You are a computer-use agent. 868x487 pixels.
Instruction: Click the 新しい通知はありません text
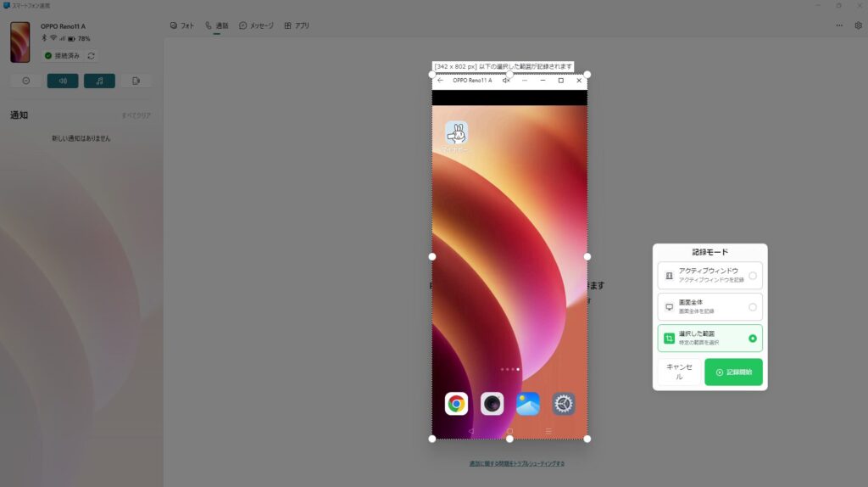pyautogui.click(x=81, y=138)
